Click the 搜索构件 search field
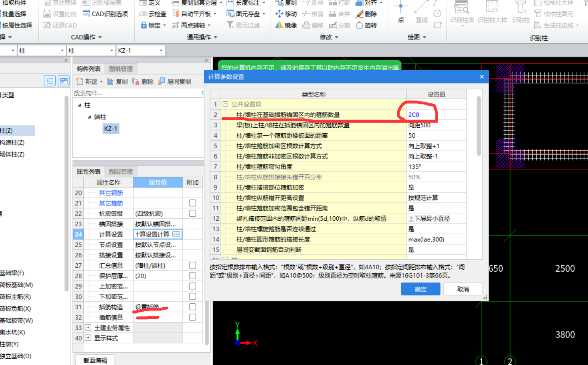The image size is (588, 365). point(138,93)
